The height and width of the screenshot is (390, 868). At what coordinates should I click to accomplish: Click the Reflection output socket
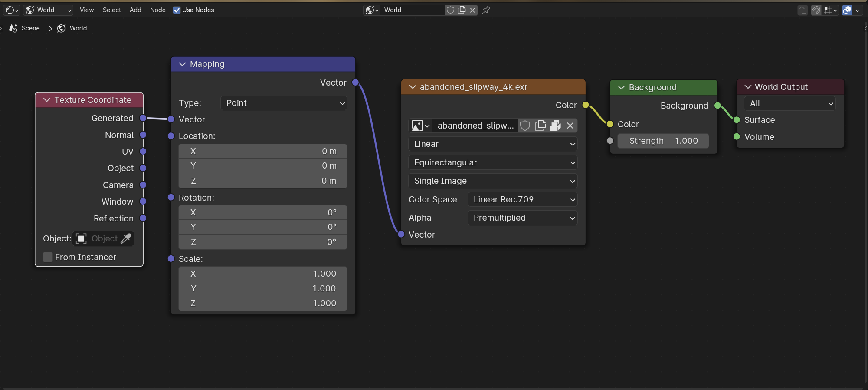(x=143, y=218)
